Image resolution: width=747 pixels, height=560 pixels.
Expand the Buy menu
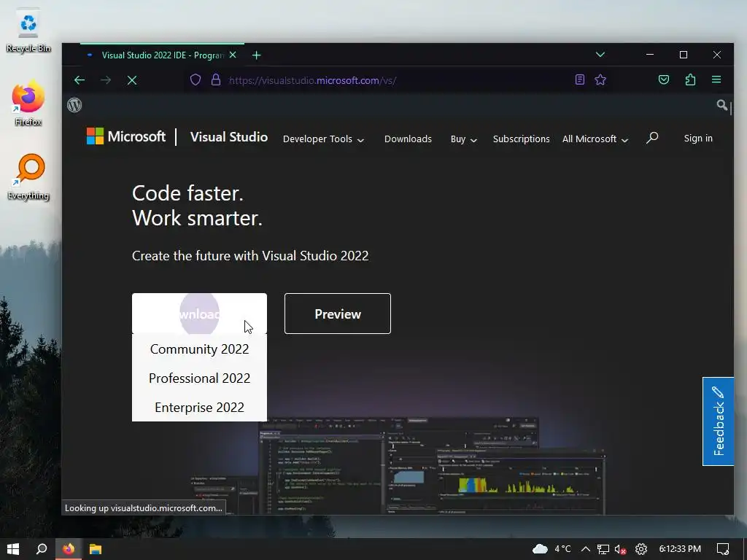point(463,139)
